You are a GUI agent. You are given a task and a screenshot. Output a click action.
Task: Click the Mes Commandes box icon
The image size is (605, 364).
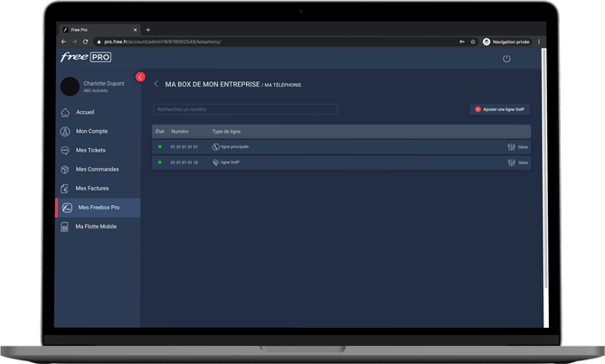65,170
